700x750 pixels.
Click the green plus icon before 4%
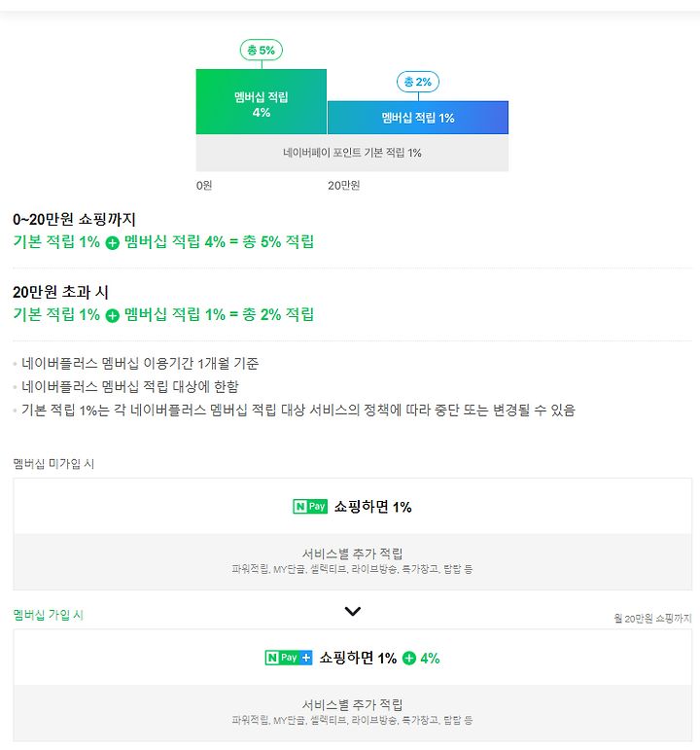pyautogui.click(x=409, y=659)
